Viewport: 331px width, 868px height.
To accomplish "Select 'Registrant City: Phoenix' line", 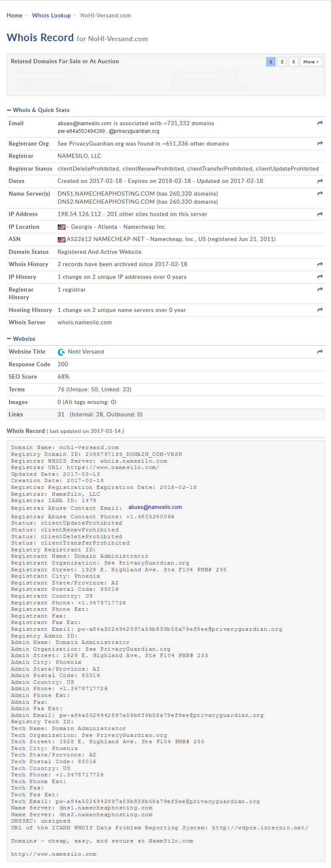I will (56, 576).
